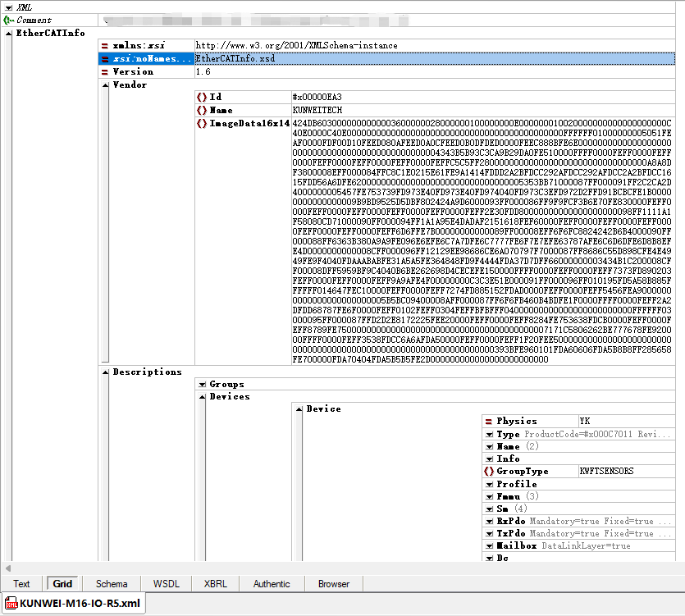Image resolution: width=685 pixels, height=616 pixels.
Task: Click the xmlns:xsi attribute icon
Action: click(105, 45)
